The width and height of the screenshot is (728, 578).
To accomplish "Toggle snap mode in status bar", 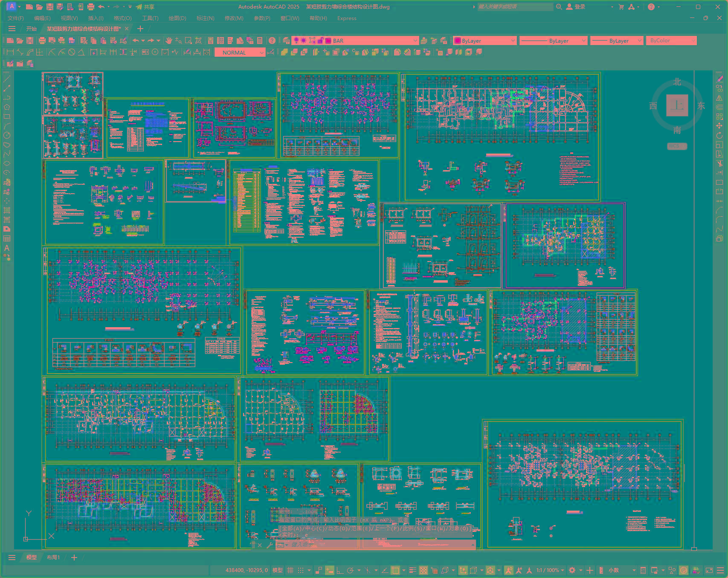I will pyautogui.click(x=301, y=570).
